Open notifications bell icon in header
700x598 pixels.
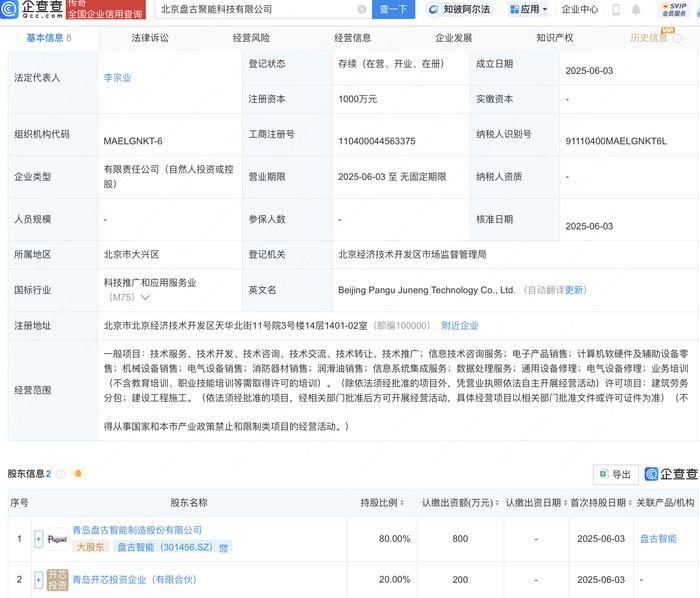pyautogui.click(x=636, y=9)
